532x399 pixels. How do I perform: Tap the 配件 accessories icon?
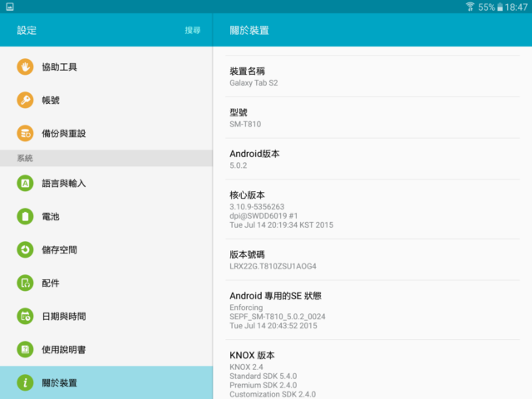(25, 283)
